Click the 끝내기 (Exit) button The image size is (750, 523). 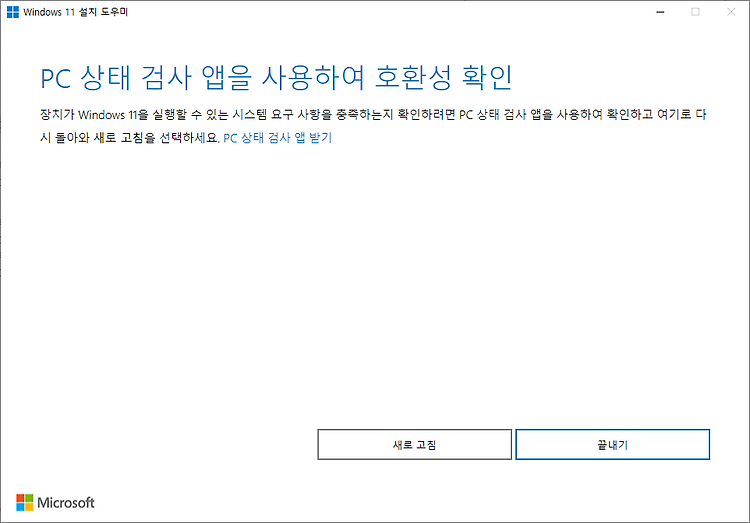[x=612, y=445]
